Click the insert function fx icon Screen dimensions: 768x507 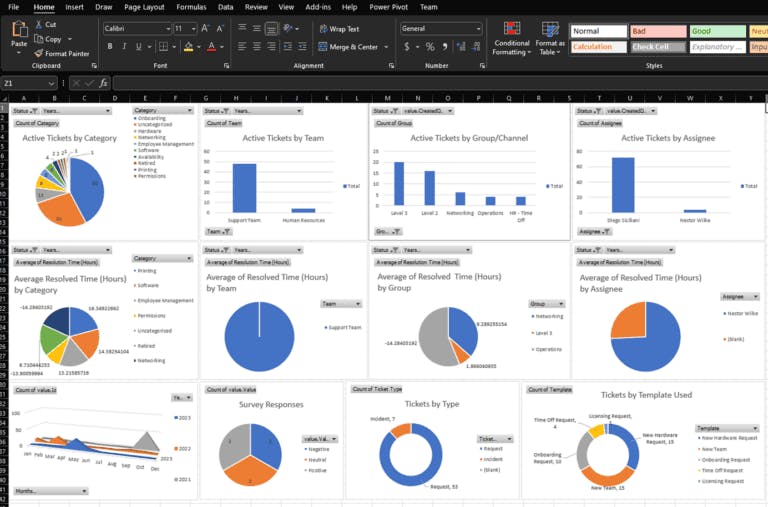pos(105,83)
